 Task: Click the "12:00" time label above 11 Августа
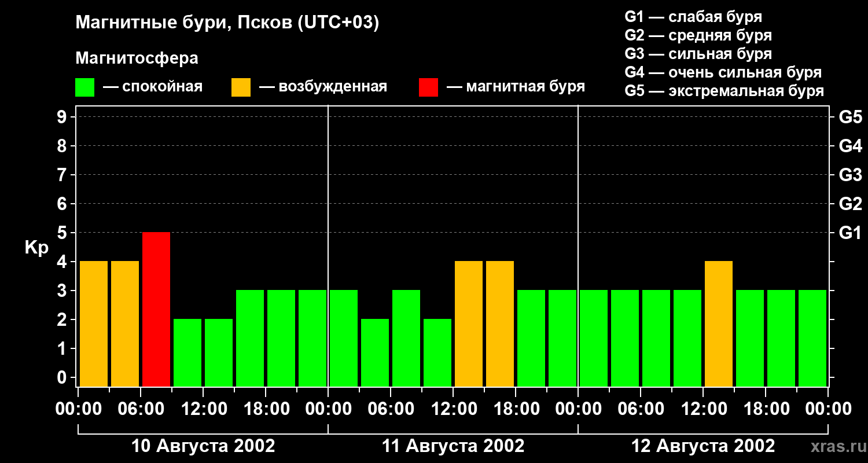click(x=453, y=409)
